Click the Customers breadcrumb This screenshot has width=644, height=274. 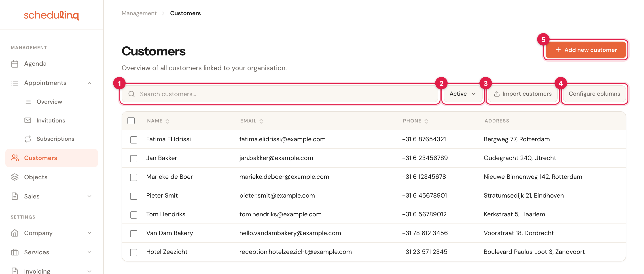tap(185, 13)
